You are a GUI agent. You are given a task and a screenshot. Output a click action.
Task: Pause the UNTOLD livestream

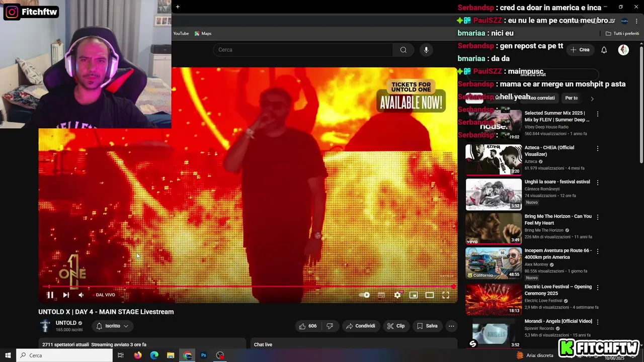pos(50,295)
